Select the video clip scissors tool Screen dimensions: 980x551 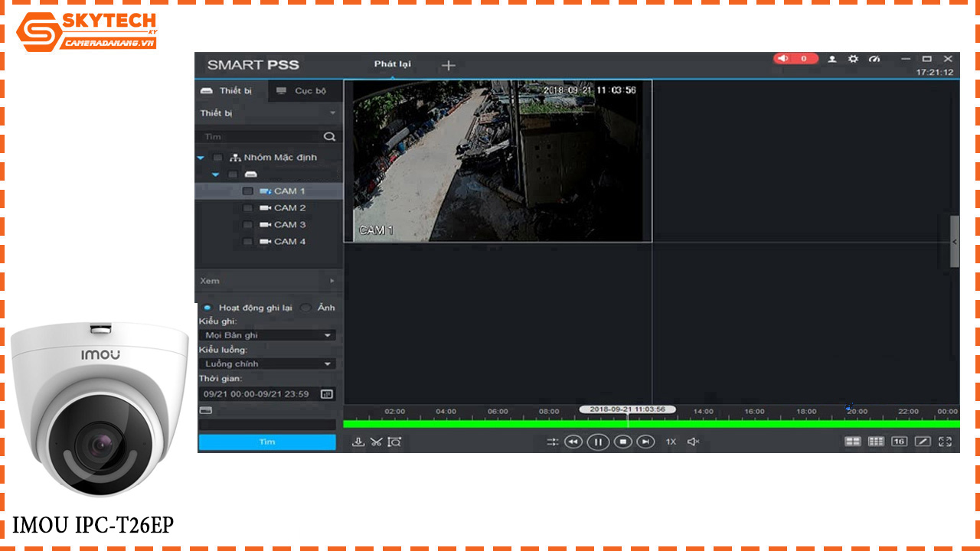374,442
